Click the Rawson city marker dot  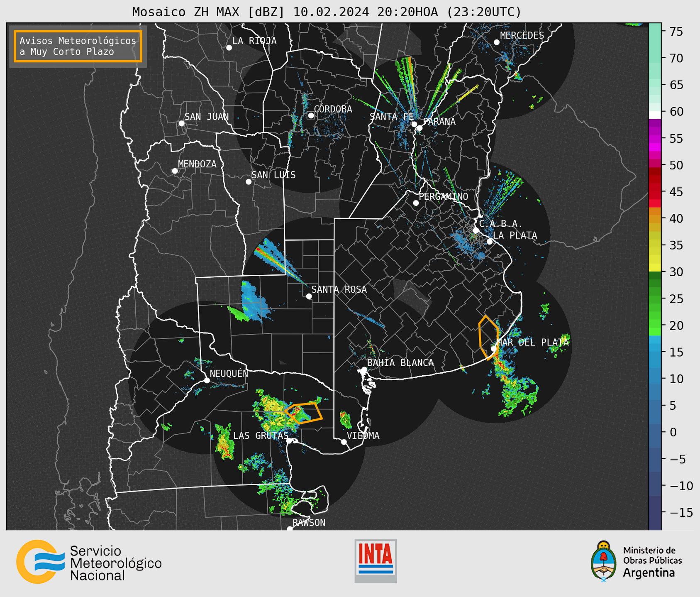(290, 529)
